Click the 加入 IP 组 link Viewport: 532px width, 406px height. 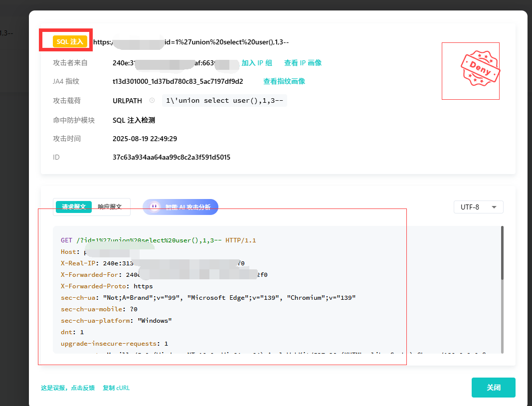(257, 63)
